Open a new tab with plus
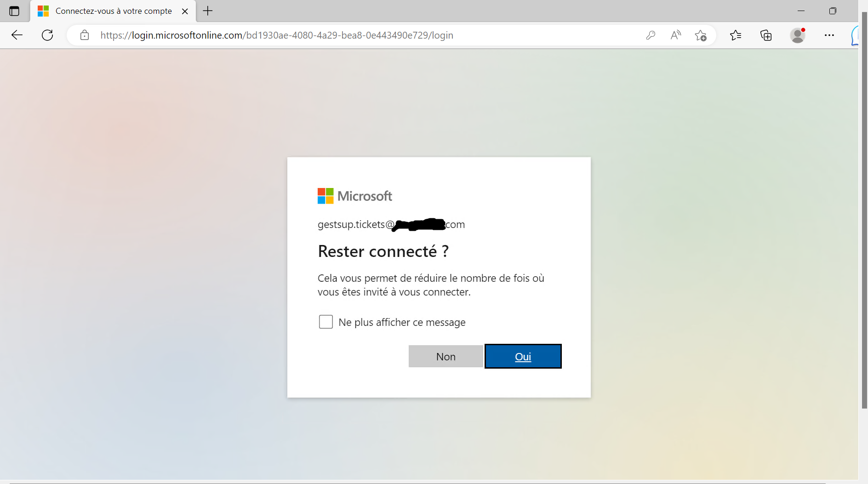868x484 pixels. pyautogui.click(x=208, y=11)
